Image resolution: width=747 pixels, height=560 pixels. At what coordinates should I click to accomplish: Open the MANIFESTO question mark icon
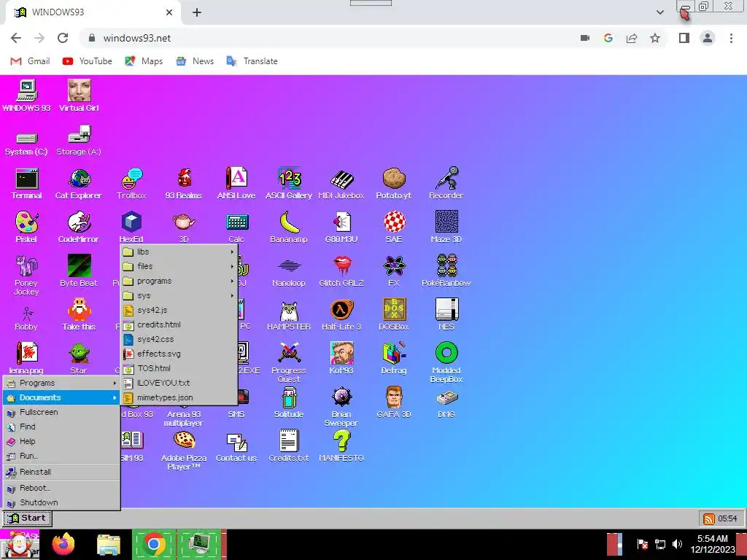(341, 446)
